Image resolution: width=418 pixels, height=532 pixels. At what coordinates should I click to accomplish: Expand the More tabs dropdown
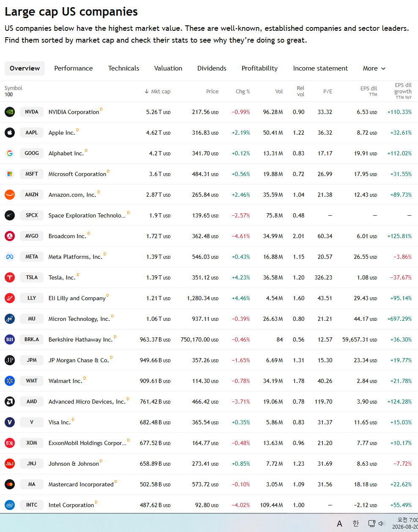coord(374,68)
